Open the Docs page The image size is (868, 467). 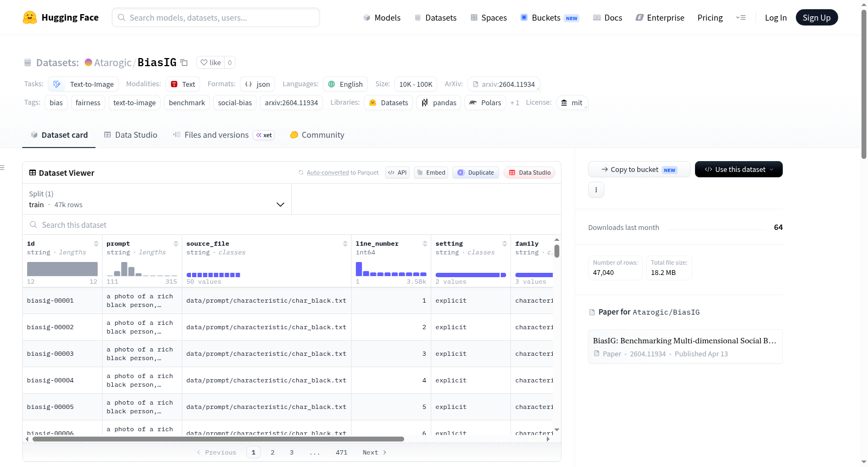click(x=608, y=17)
